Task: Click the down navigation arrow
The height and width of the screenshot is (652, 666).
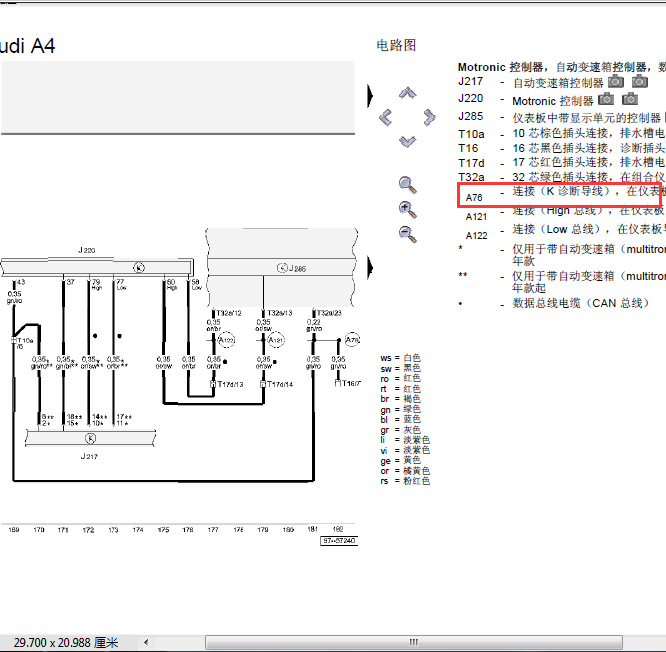Action: coord(407,141)
